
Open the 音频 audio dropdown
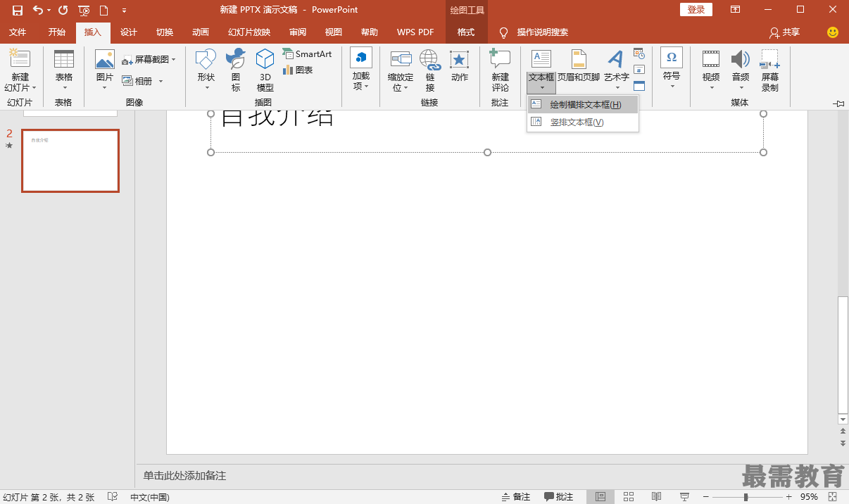pos(741,70)
